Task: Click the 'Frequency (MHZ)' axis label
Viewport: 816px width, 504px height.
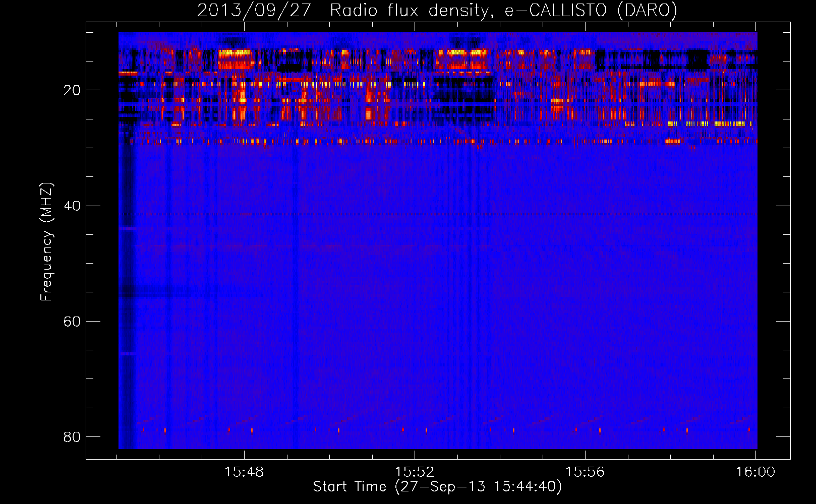Action: pyautogui.click(x=46, y=242)
